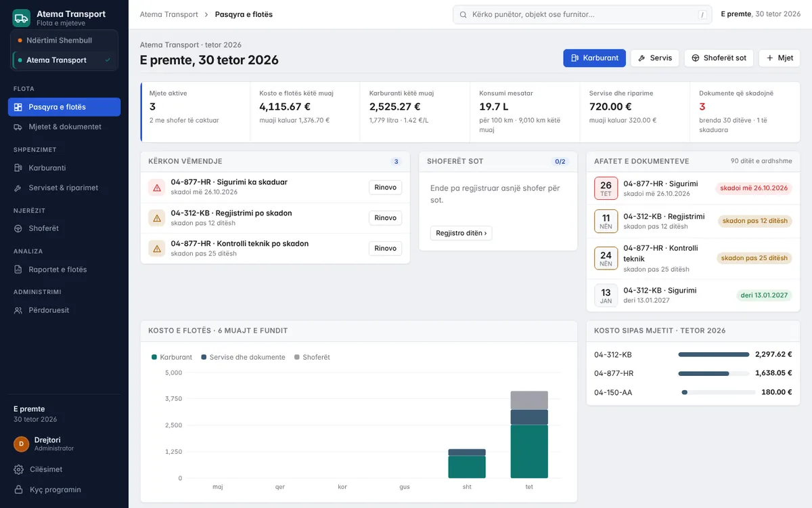This screenshot has height=508, width=812.
Task: Click the cost bar for 04-312-KB
Action: point(714,354)
